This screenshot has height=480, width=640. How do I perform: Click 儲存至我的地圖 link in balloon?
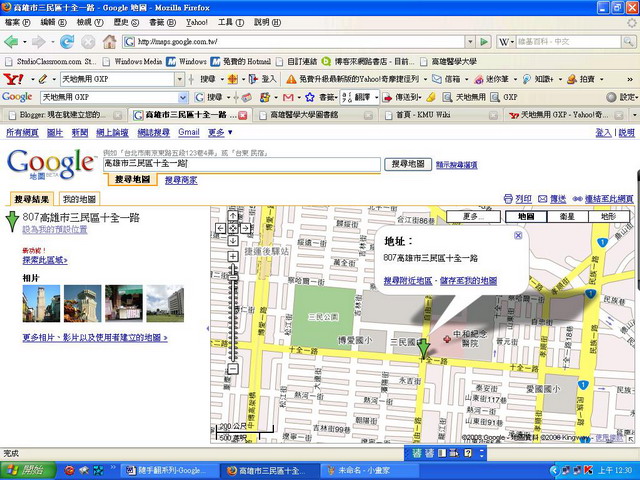[x=468, y=281]
